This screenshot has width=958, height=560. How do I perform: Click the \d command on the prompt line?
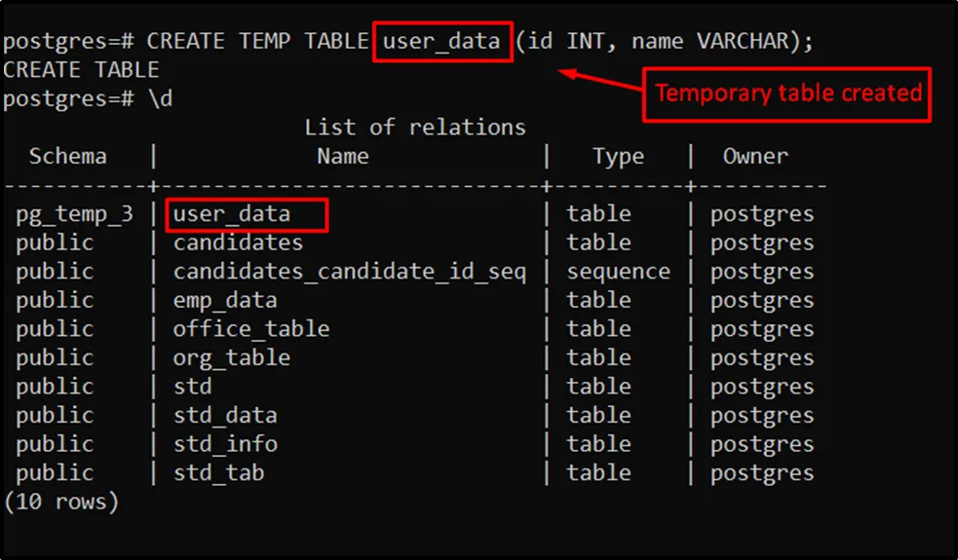click(x=160, y=99)
